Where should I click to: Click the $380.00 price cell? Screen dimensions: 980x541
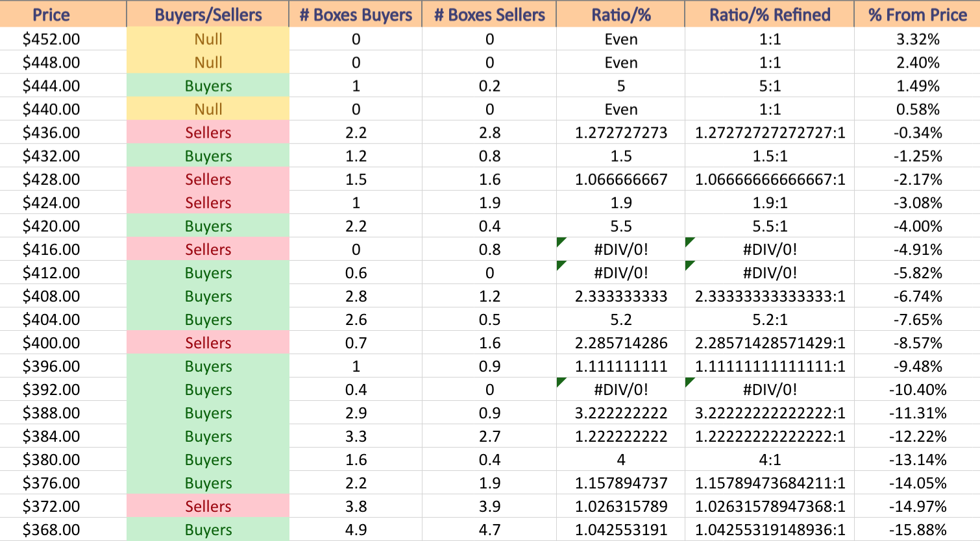63,459
